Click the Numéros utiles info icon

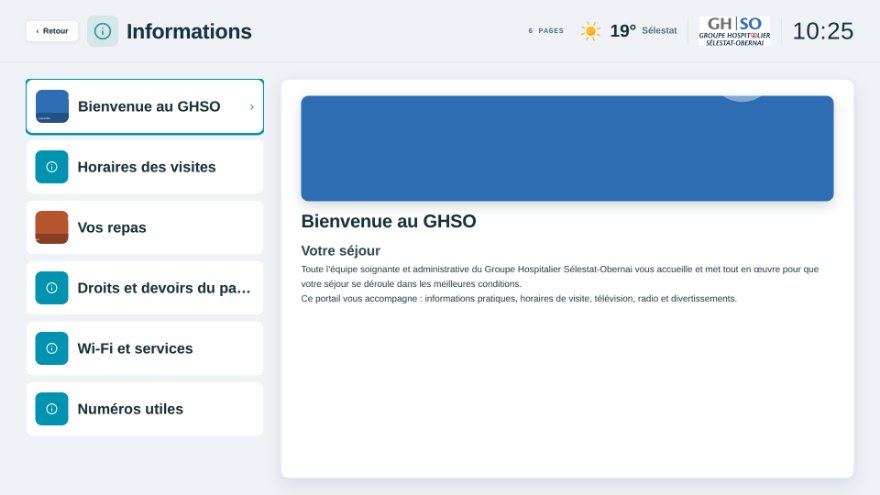52,409
